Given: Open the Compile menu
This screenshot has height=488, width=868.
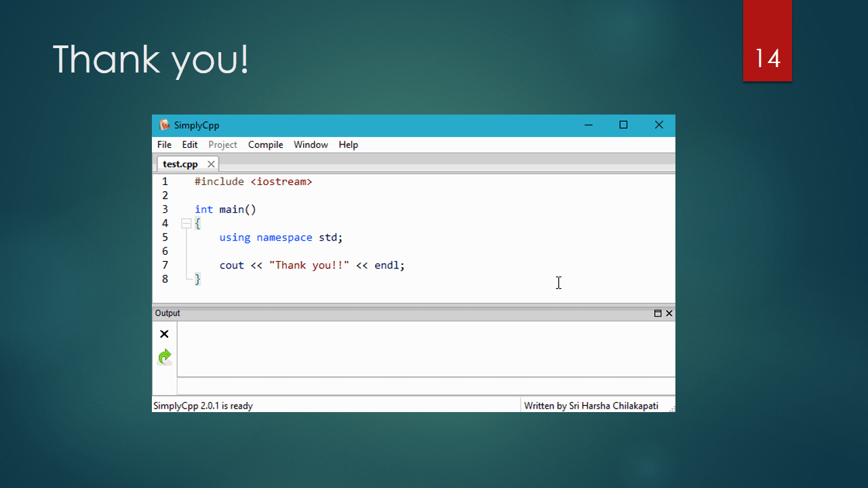Looking at the screenshot, I should [266, 144].
